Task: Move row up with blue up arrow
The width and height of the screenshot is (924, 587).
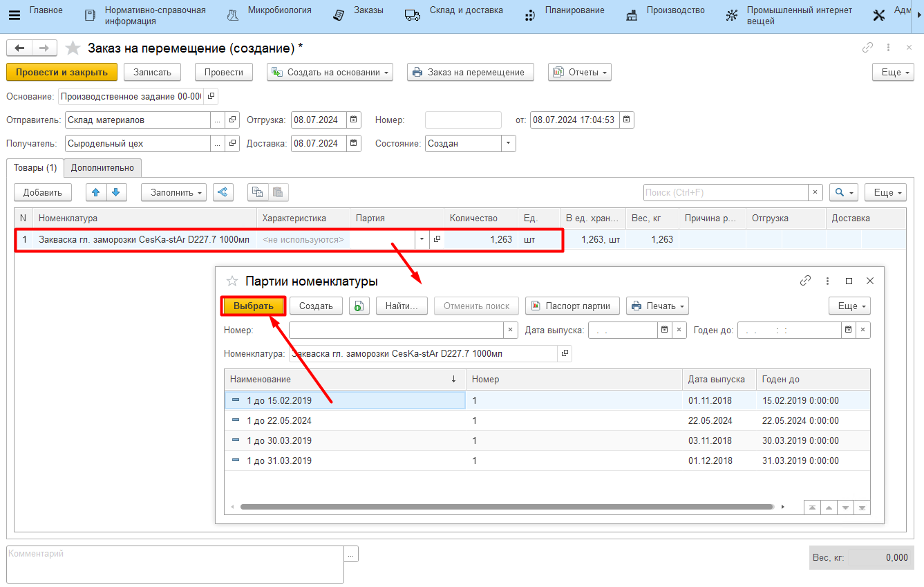Action: pos(96,192)
